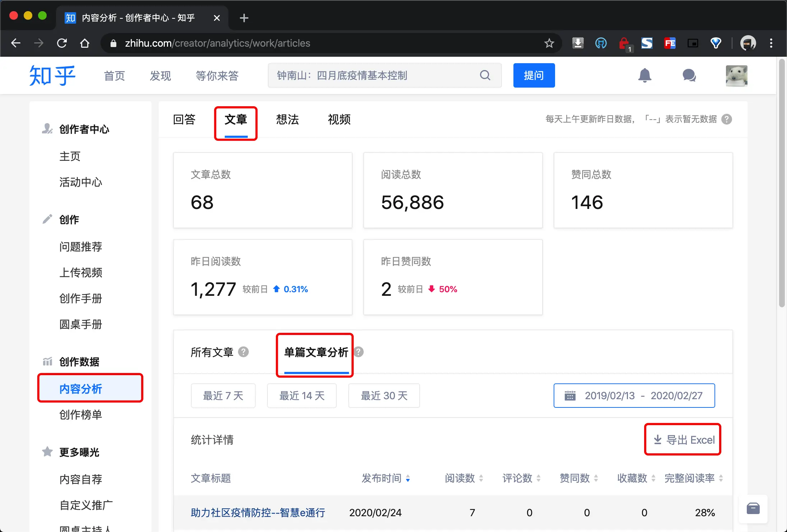Image resolution: width=787 pixels, height=532 pixels.
Task: Click the star icon beside 更多曝光
Action: point(47,452)
